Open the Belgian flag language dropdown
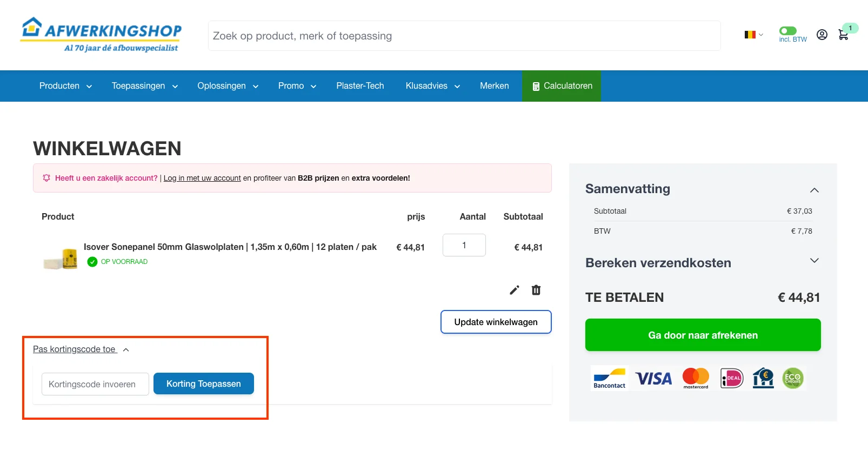The height and width of the screenshot is (456, 868). tap(753, 35)
